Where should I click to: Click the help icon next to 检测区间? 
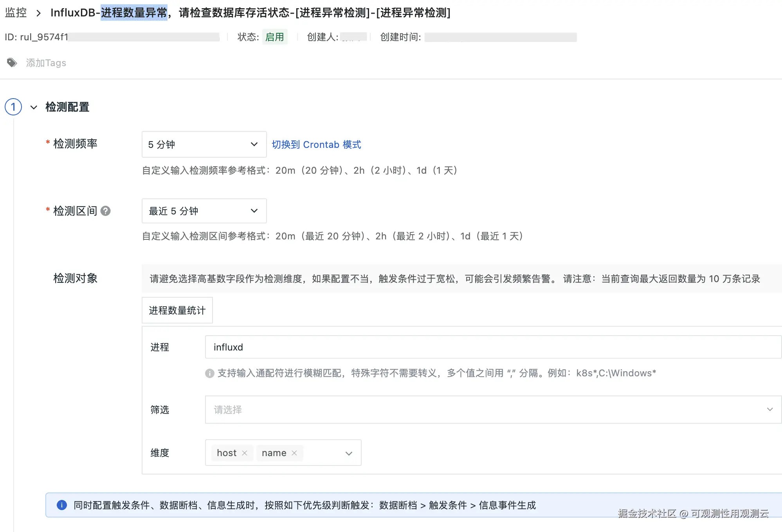105,211
